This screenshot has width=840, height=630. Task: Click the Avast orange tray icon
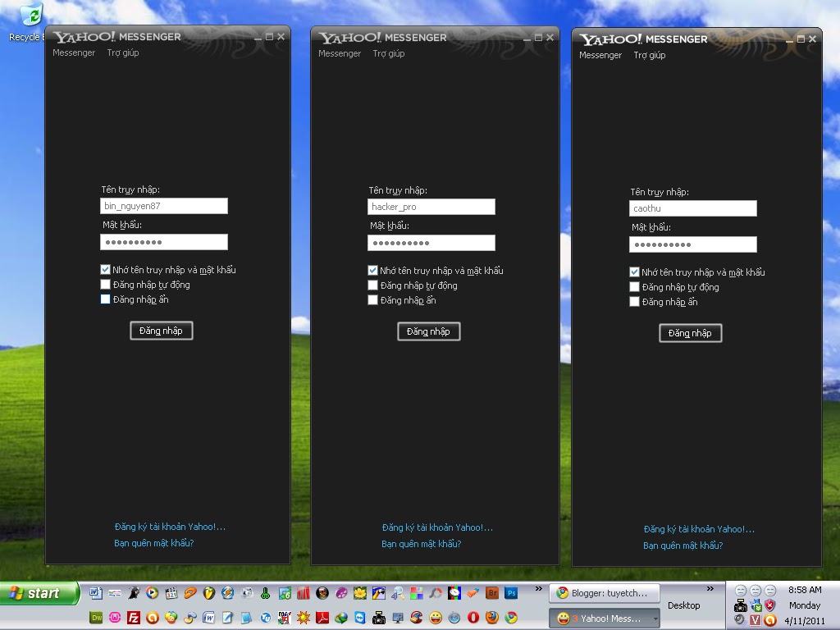(770, 620)
